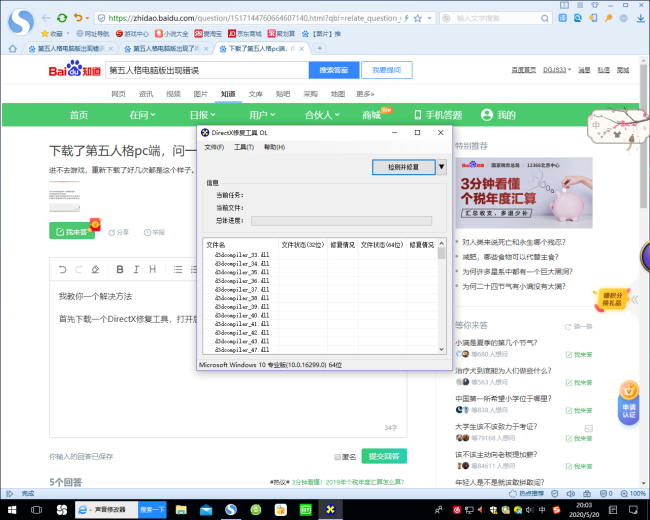Open a new tab with plus button

click(320, 49)
